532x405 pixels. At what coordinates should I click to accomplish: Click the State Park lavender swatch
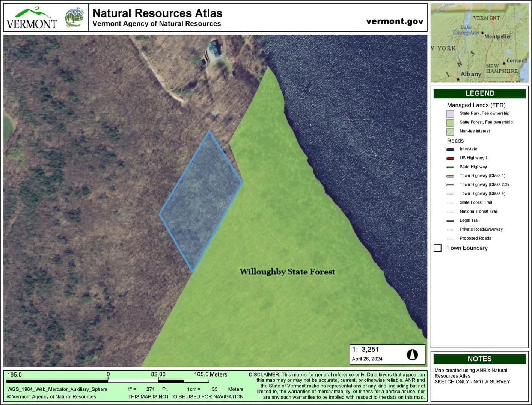pos(450,114)
